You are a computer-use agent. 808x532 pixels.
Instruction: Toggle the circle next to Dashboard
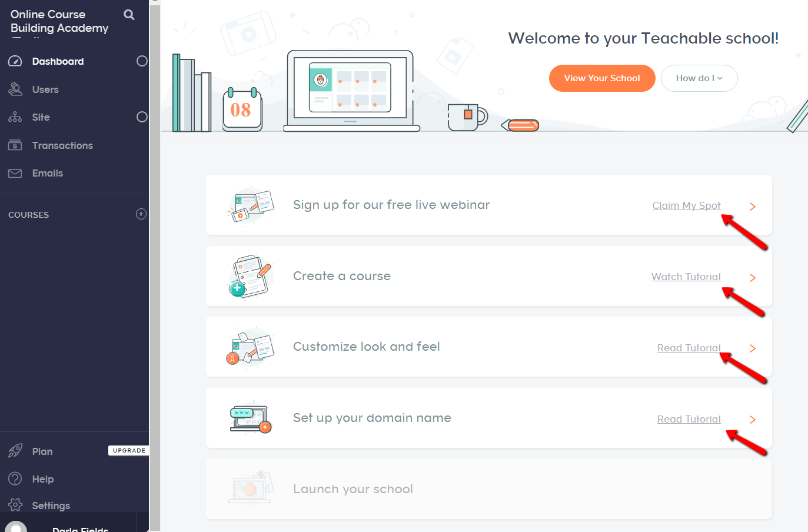pyautogui.click(x=142, y=61)
